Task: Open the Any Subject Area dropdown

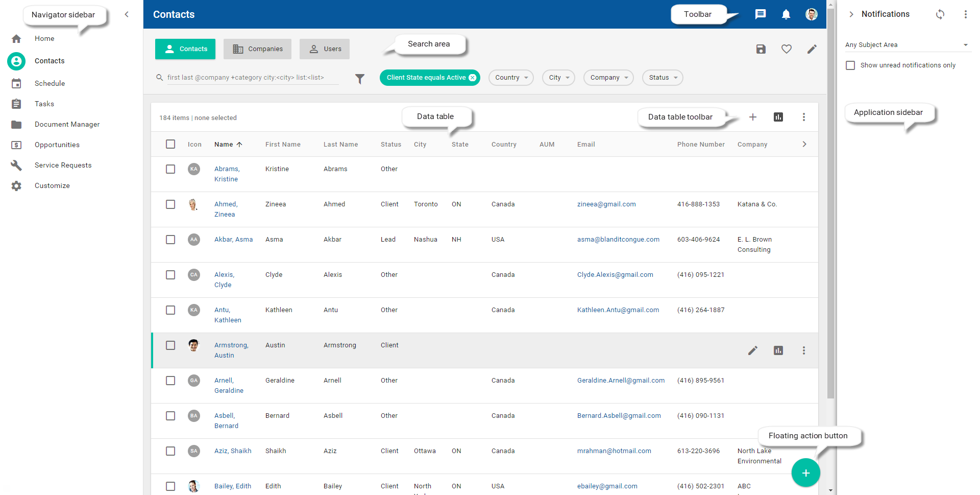Action: [x=906, y=45]
